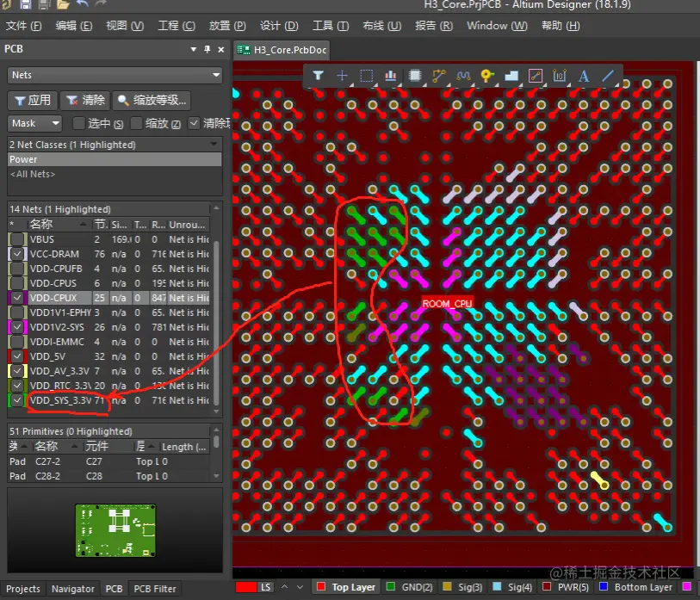Image resolution: width=700 pixels, height=600 pixels.
Task: Select the move objects crosshair tool
Action: point(342,76)
